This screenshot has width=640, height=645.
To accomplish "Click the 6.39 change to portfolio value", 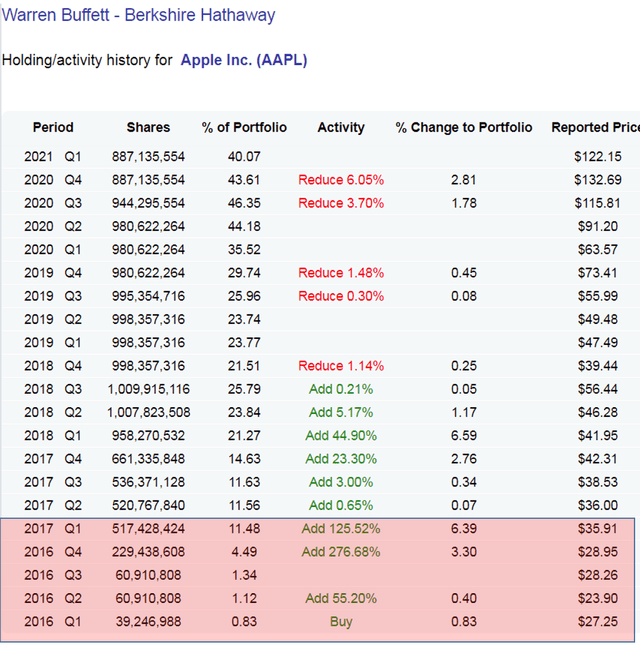I will tap(464, 529).
